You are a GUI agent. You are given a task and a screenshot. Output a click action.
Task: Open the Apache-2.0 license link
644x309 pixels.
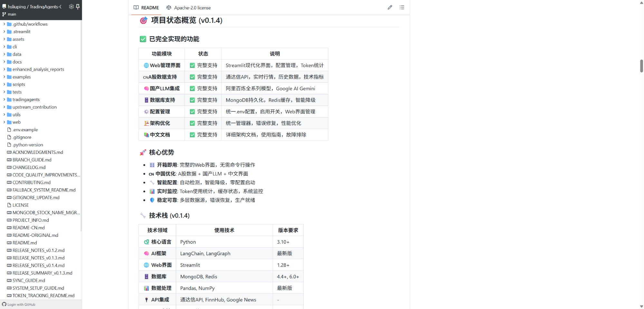pos(192,7)
